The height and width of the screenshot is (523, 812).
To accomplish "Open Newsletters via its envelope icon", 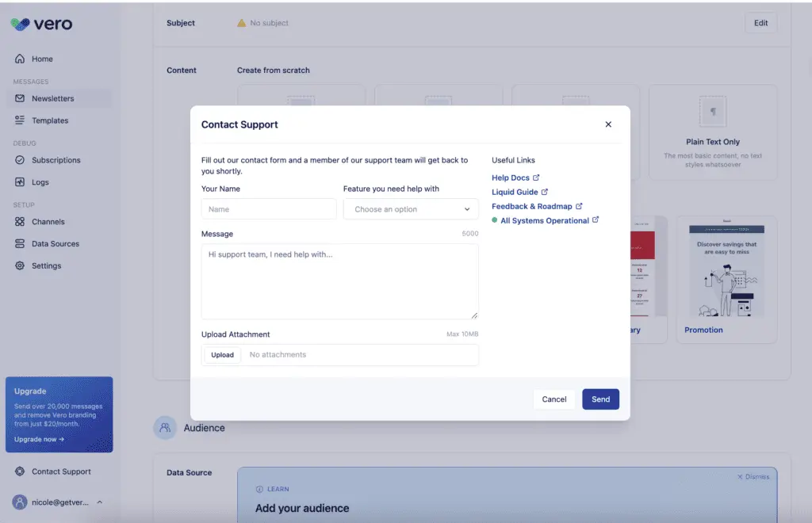I will [x=19, y=97].
